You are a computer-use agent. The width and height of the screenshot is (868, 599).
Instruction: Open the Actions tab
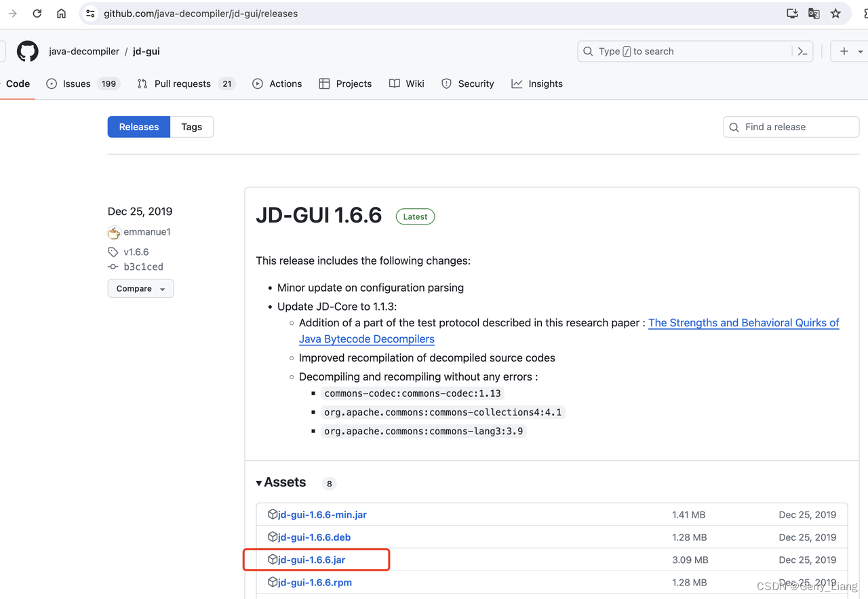click(x=277, y=83)
